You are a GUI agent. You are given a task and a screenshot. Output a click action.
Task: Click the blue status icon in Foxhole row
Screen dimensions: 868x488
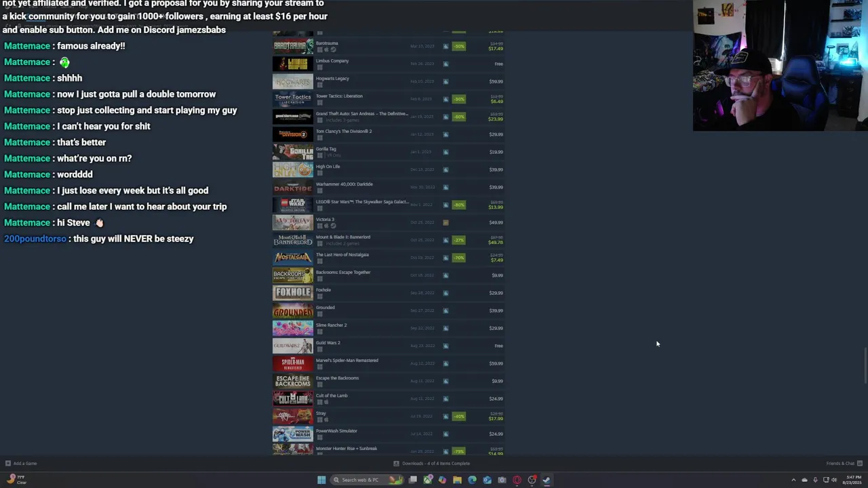coord(446,293)
